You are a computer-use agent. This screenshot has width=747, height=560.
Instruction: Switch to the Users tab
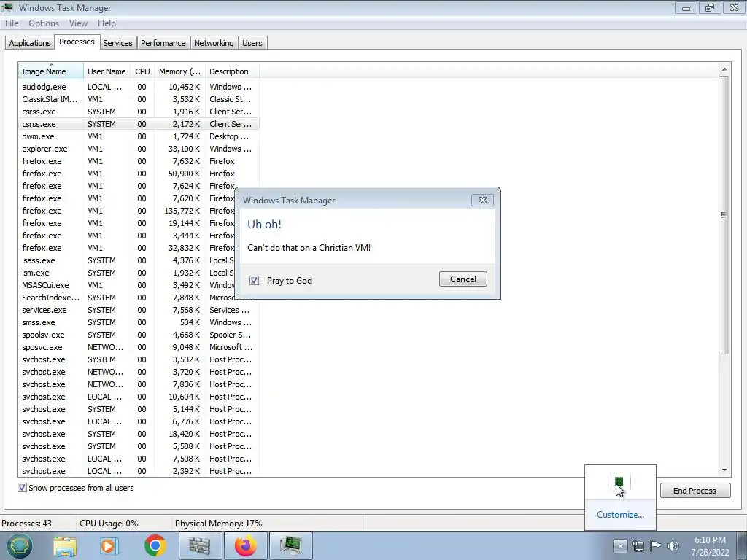pyautogui.click(x=252, y=43)
